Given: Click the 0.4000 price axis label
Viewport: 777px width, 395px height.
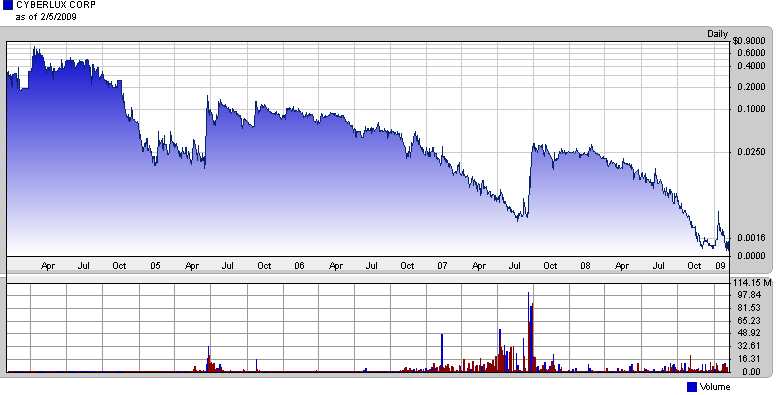Looking at the screenshot, I should coord(751,66).
